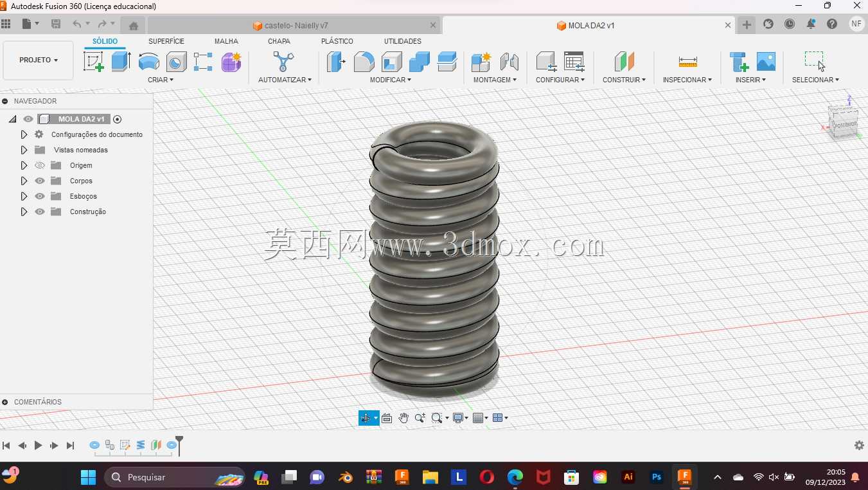Select the Fillet tool
The width and height of the screenshot is (868, 490).
pos(364,62)
